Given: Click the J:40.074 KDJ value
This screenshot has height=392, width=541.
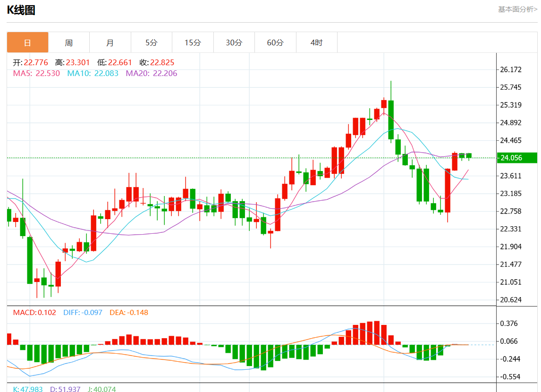Looking at the screenshot, I should 102,389.
